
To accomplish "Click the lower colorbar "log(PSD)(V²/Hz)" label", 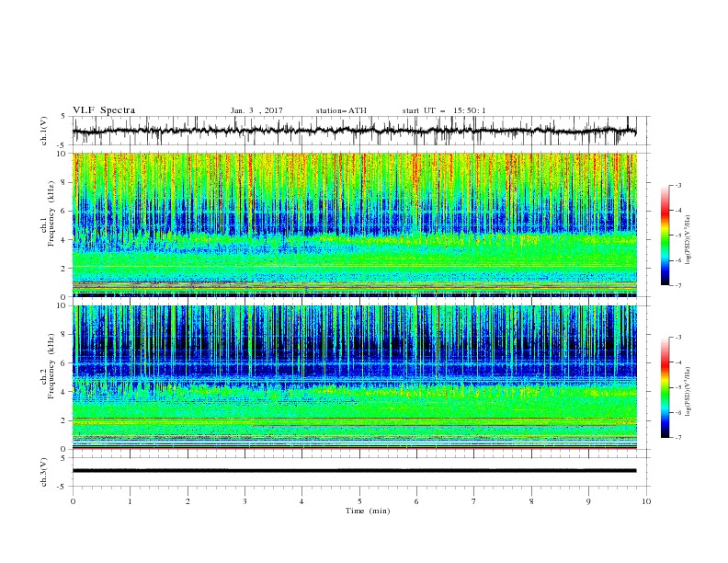I will pyautogui.click(x=688, y=392).
